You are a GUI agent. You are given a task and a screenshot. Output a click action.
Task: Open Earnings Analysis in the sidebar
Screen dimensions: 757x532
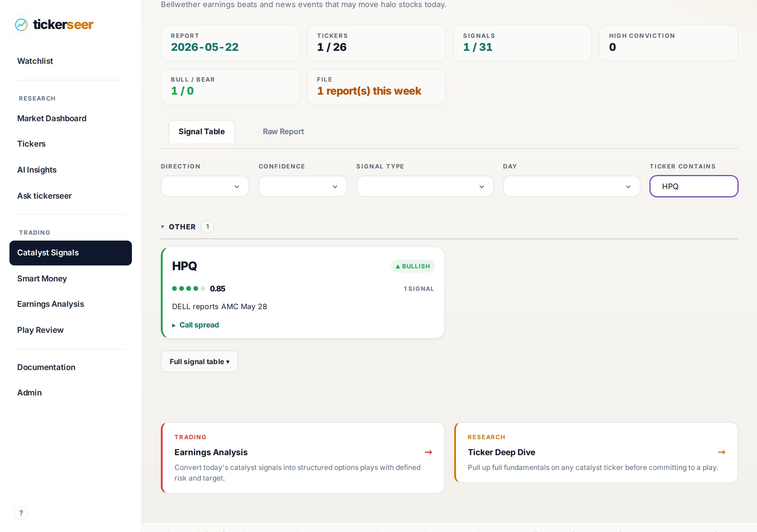[x=51, y=304]
